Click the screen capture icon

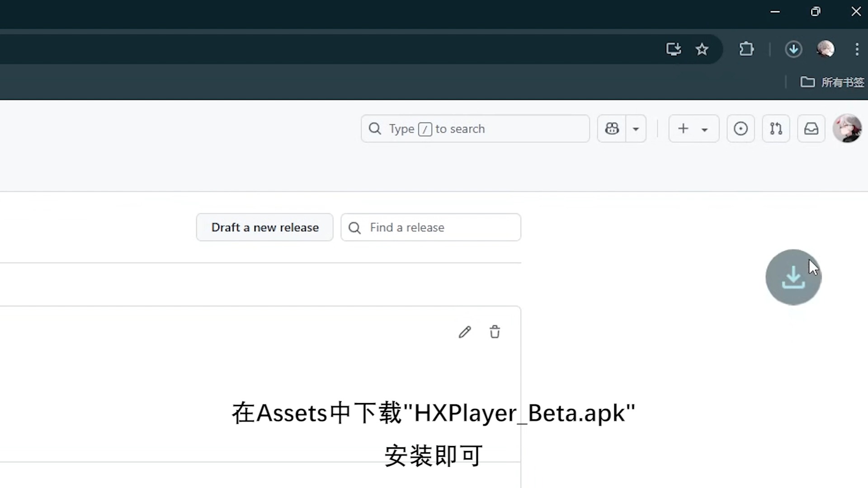click(673, 48)
